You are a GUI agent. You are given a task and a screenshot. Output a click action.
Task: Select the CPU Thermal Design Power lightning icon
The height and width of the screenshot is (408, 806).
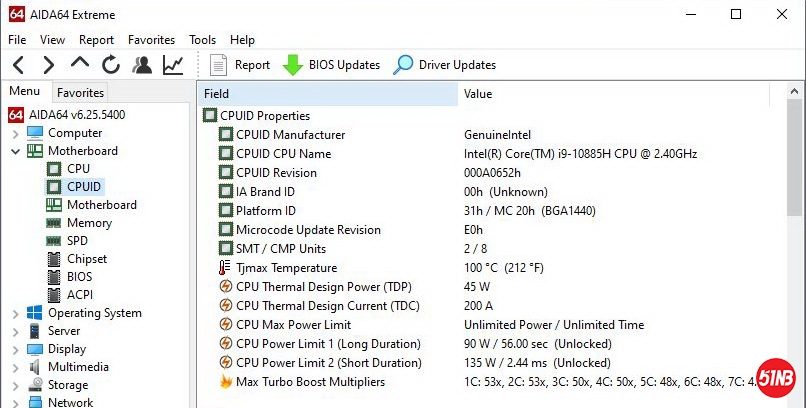pyautogui.click(x=226, y=287)
